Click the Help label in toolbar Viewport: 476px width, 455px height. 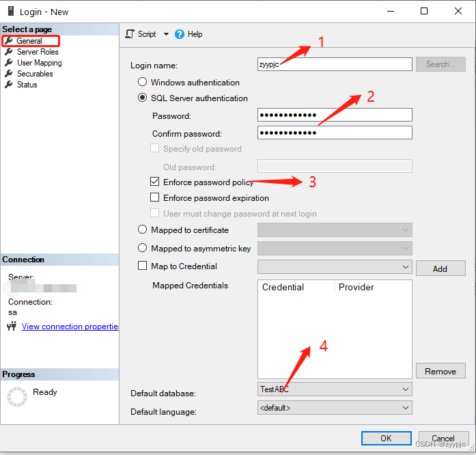[195, 34]
